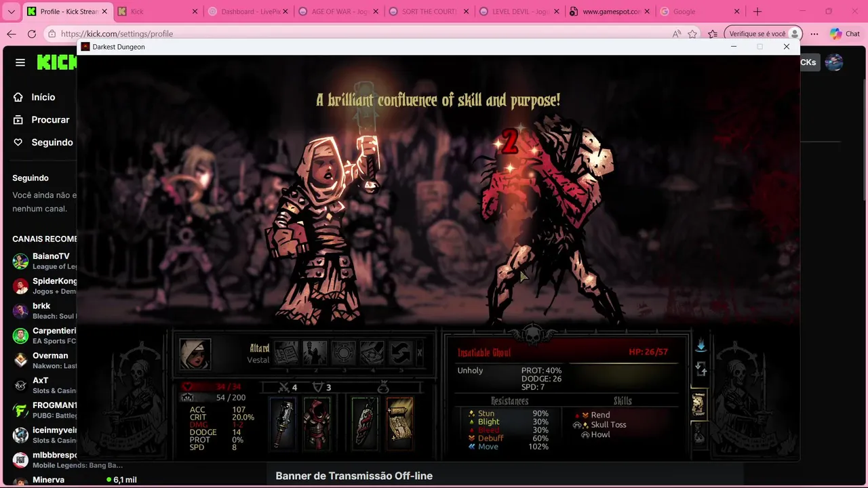Click the Blight resistance row
The image size is (868, 488).
pos(509,422)
